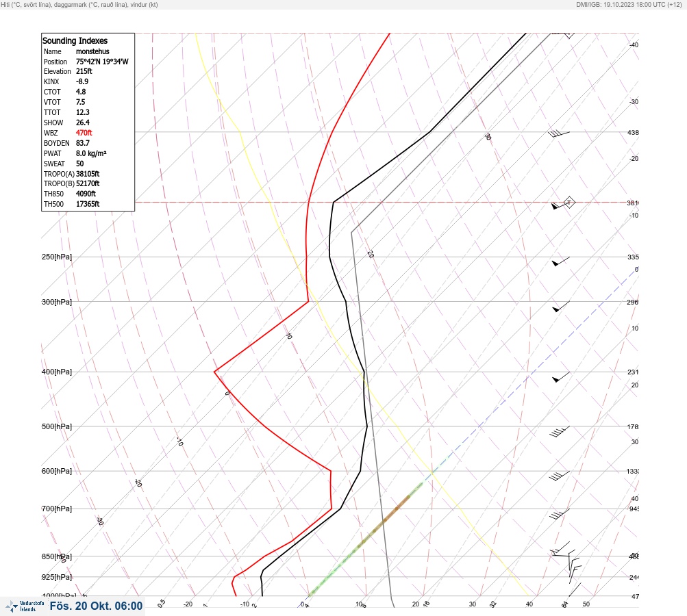Image resolution: width=687 pixels, height=616 pixels.
Task: Click the BOYDEN value '83.7'
Action: pyautogui.click(x=82, y=143)
